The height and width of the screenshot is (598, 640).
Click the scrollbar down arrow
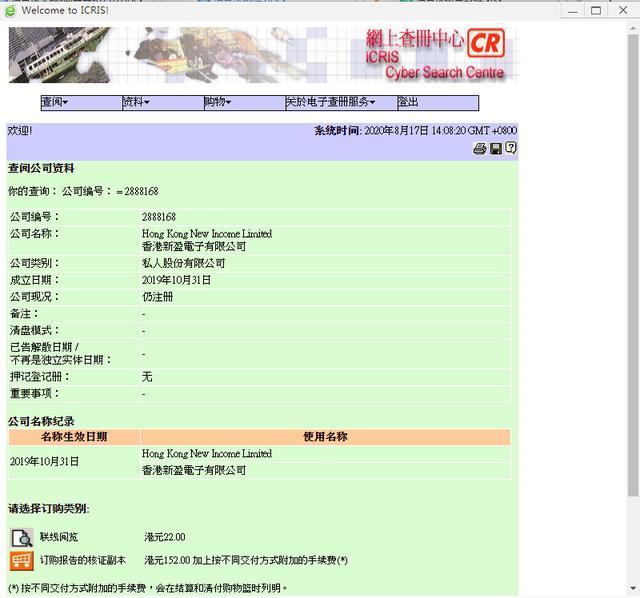pos(633,588)
